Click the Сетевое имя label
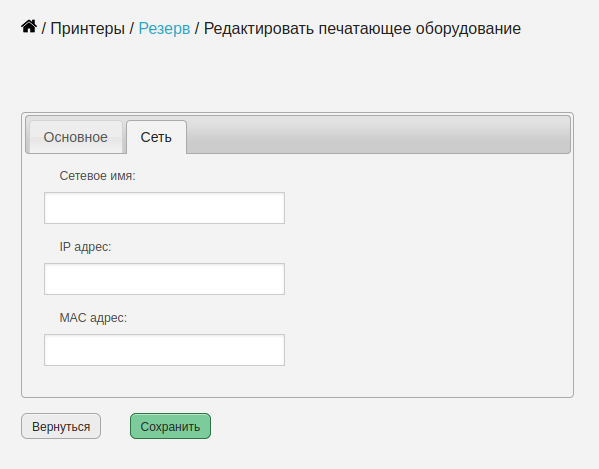The image size is (599, 469). coord(97,176)
